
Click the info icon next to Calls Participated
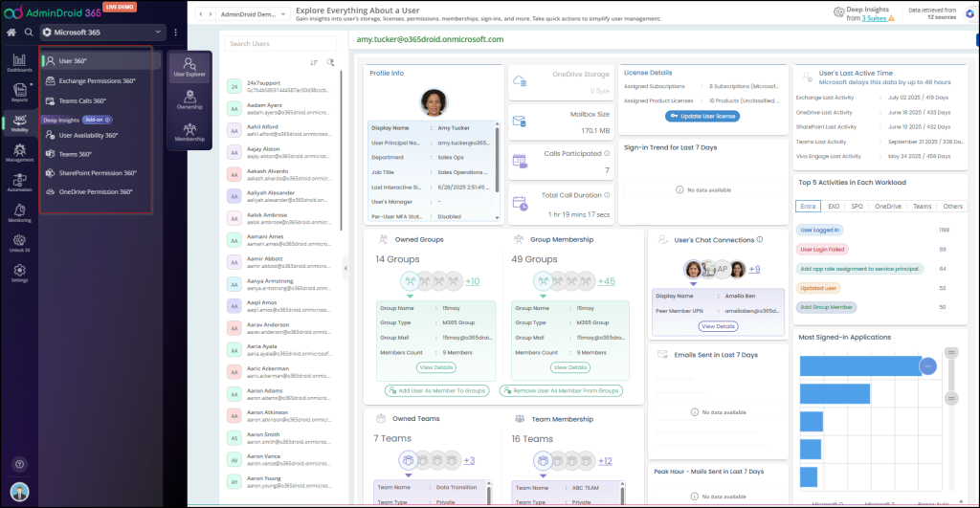(x=607, y=153)
